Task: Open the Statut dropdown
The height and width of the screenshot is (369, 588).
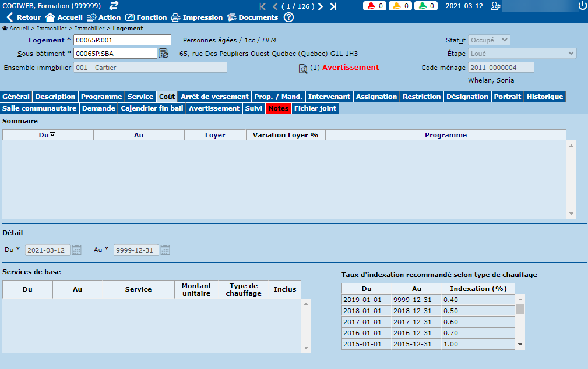Action: coord(489,40)
